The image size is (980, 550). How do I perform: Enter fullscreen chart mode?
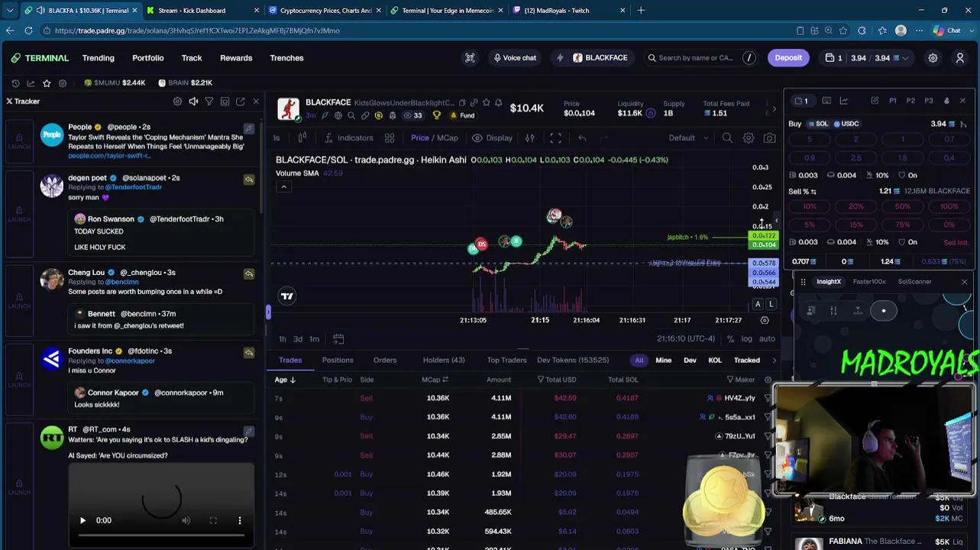pyautogui.click(x=555, y=138)
